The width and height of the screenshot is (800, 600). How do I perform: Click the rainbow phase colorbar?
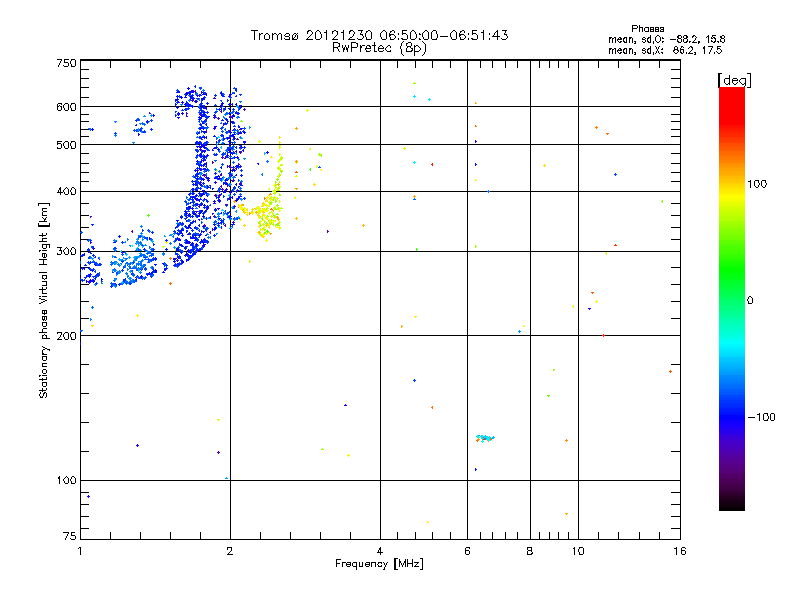tap(732, 299)
